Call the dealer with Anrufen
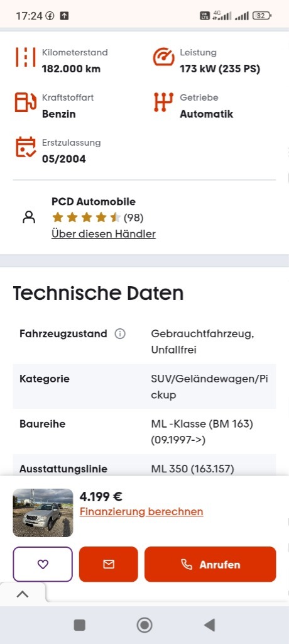Viewport: 289px width, 644px height. click(210, 564)
